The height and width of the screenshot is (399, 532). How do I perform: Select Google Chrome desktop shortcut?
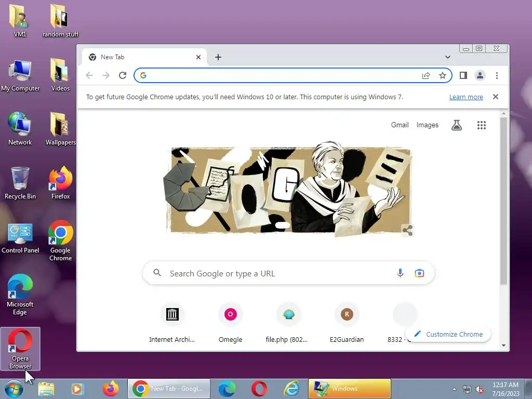point(60,241)
